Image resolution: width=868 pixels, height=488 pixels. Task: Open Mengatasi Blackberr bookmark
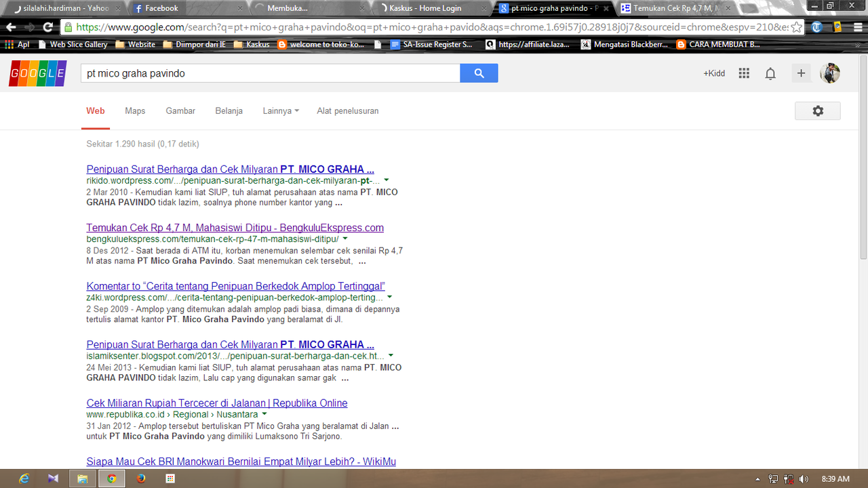point(624,45)
